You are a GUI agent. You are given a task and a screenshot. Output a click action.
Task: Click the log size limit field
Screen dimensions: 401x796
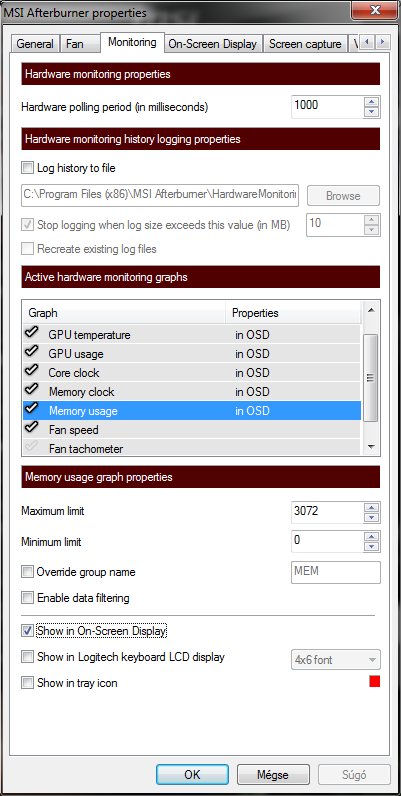click(x=335, y=225)
